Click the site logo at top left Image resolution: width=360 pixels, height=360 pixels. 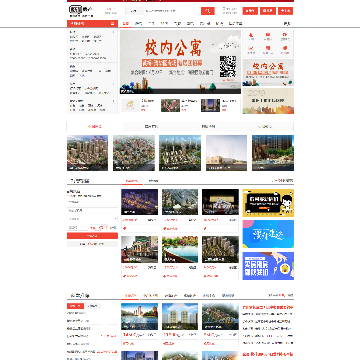pyautogui.click(x=81, y=11)
